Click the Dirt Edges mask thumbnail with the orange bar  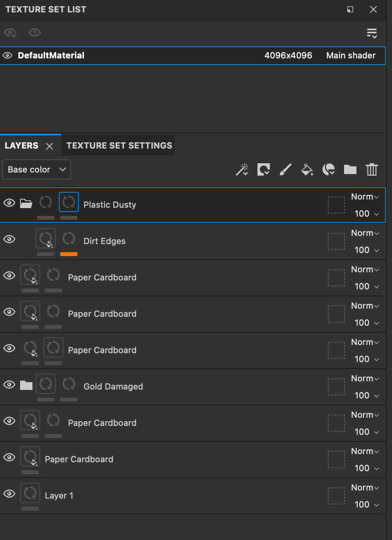pyautogui.click(x=69, y=239)
